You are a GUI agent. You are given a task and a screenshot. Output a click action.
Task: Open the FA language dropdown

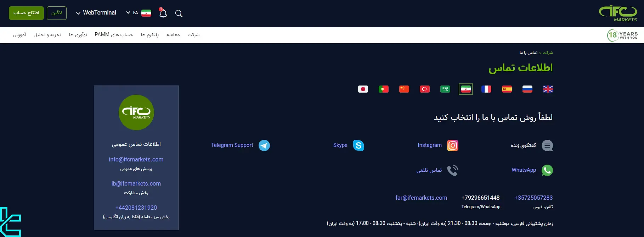tap(132, 13)
